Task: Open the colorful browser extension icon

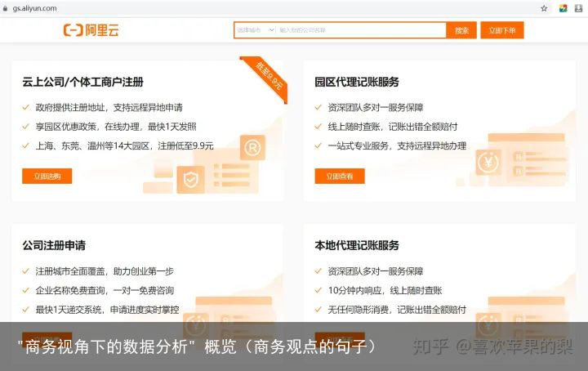Action: (563, 8)
